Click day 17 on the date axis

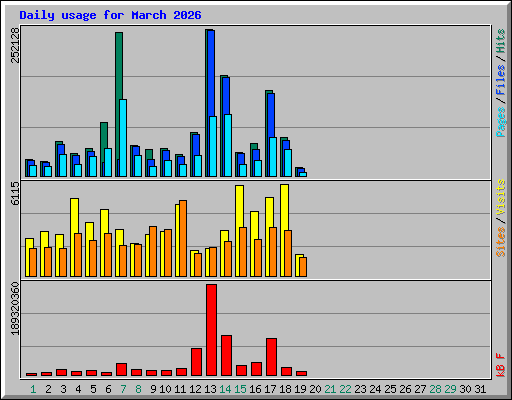point(270,389)
